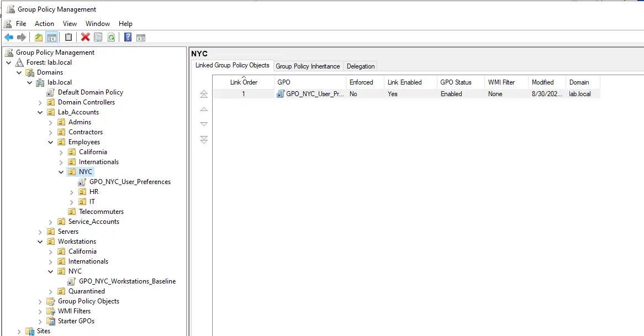Click the Starter GPOs folder icon
Screen dimensions: 644x336
(51, 321)
